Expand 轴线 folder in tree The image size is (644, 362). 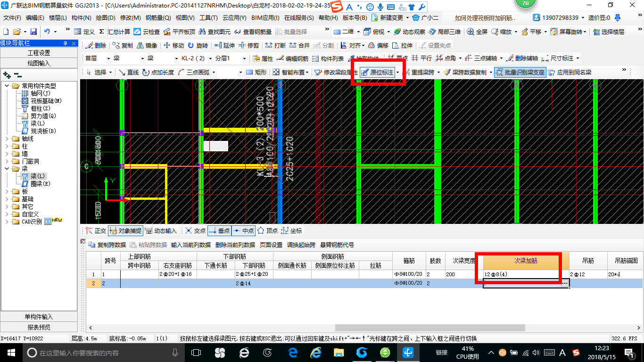[x=7, y=139]
